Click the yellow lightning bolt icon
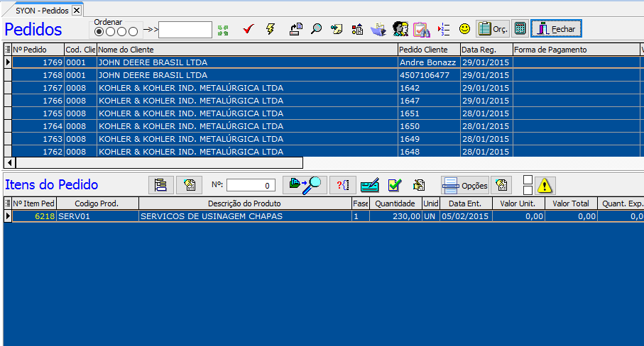 pyautogui.click(x=270, y=30)
